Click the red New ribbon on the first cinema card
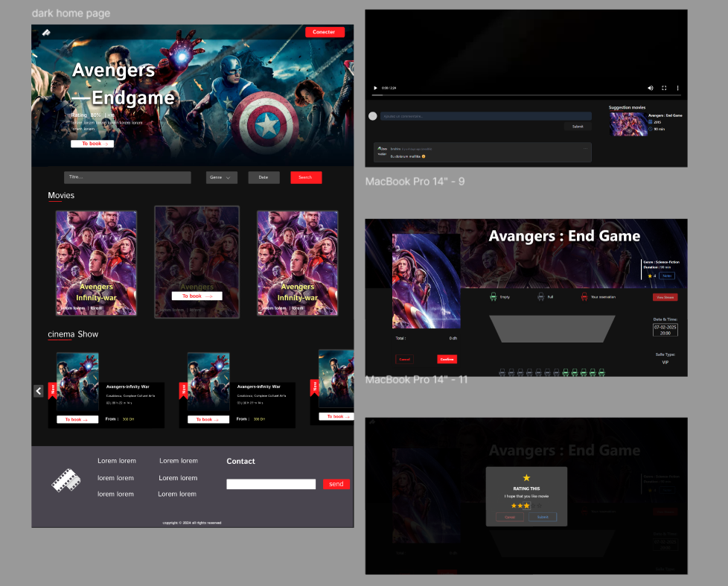Image resolution: width=728 pixels, height=586 pixels. (x=52, y=390)
